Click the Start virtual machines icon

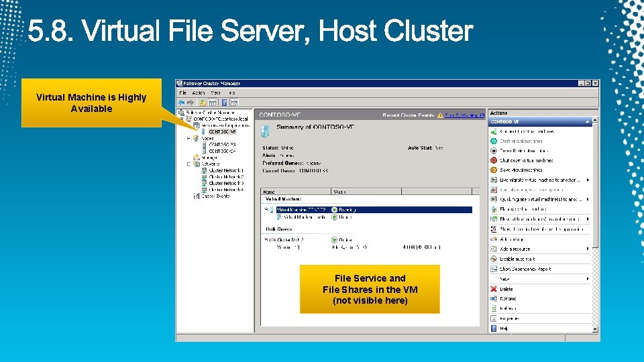tap(494, 141)
